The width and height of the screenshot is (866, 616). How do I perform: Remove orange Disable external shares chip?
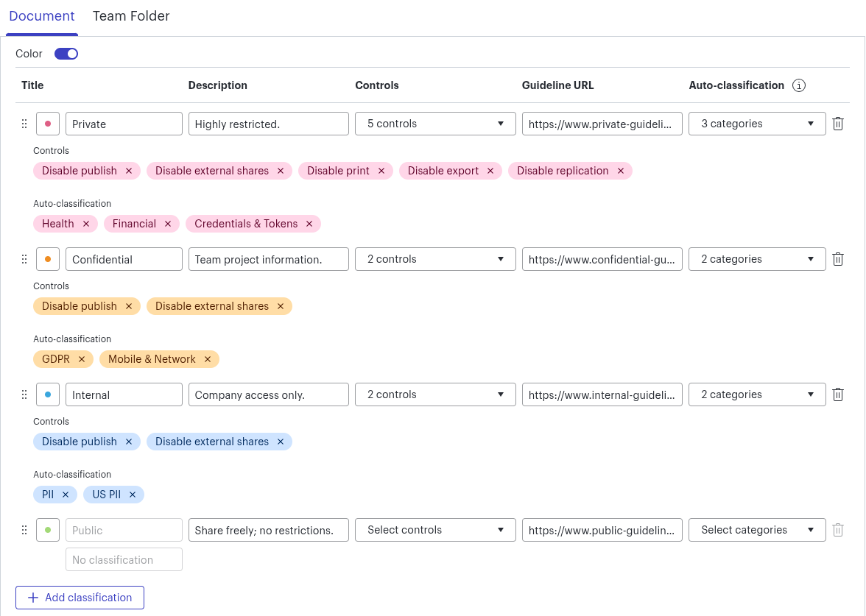click(x=281, y=306)
